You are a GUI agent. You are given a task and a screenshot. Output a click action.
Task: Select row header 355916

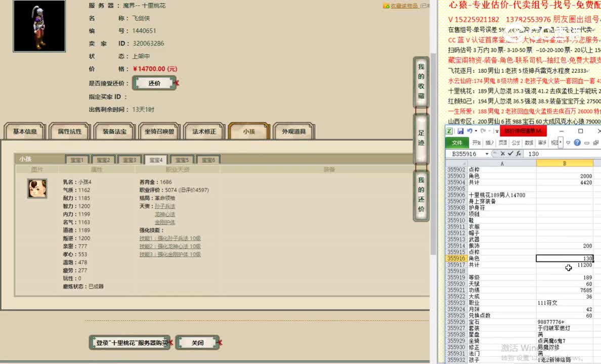456,258
